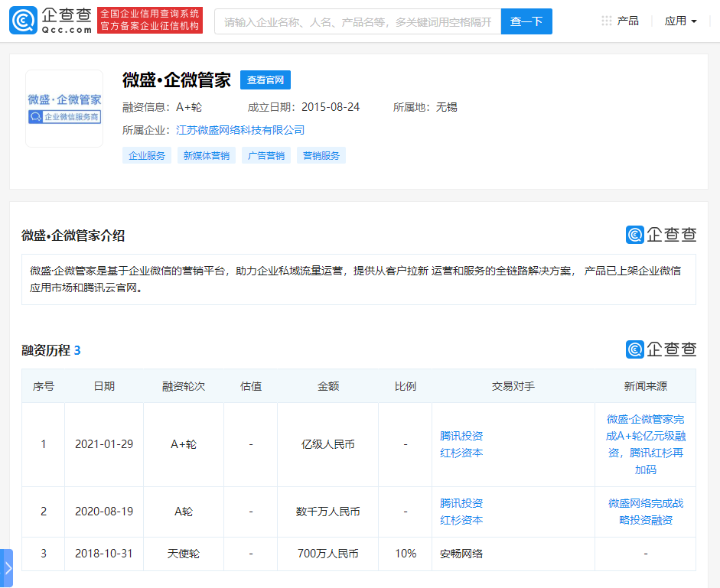This screenshot has width=720, height=588.
Task: Click 红杉资本 in the A+轮 row
Action: (461, 453)
